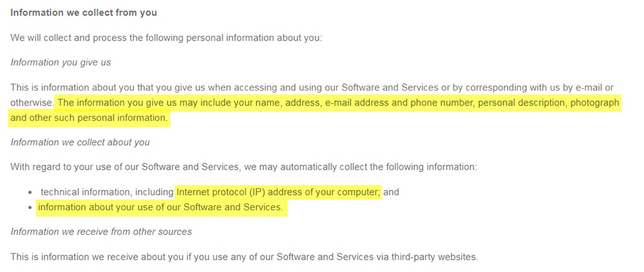This screenshot has height=272, width=644.
Task: Click the phrase 'personal description' in highlight
Action: click(522, 103)
